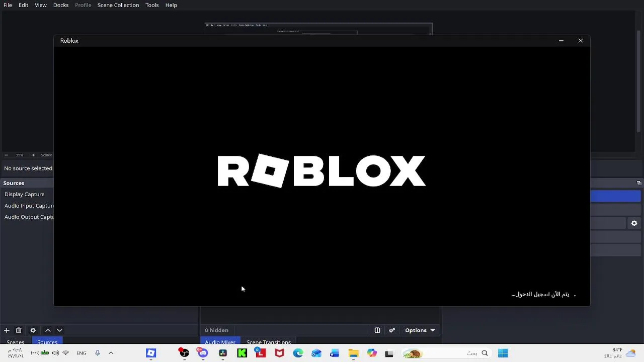The image size is (644, 362).
Task: Move source up arrow
Action: click(48, 330)
